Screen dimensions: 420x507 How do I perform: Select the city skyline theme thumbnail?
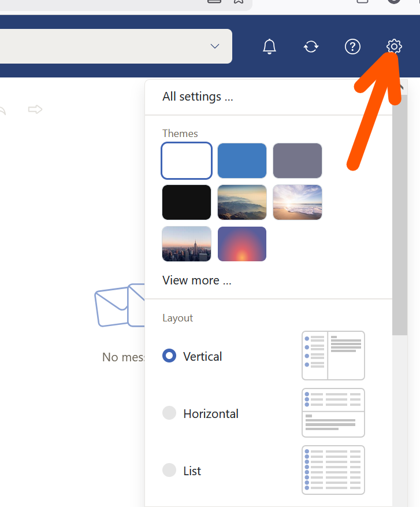tap(187, 244)
